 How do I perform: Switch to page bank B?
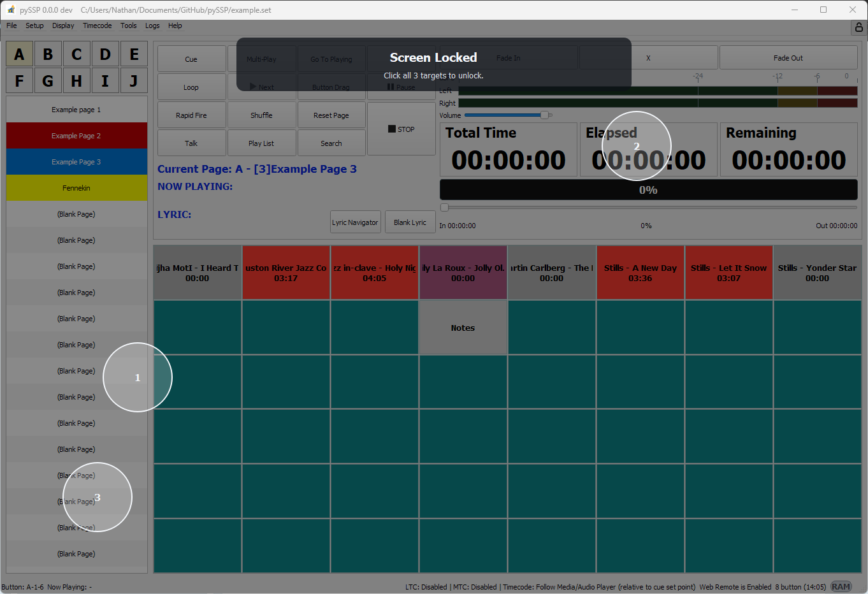point(48,54)
